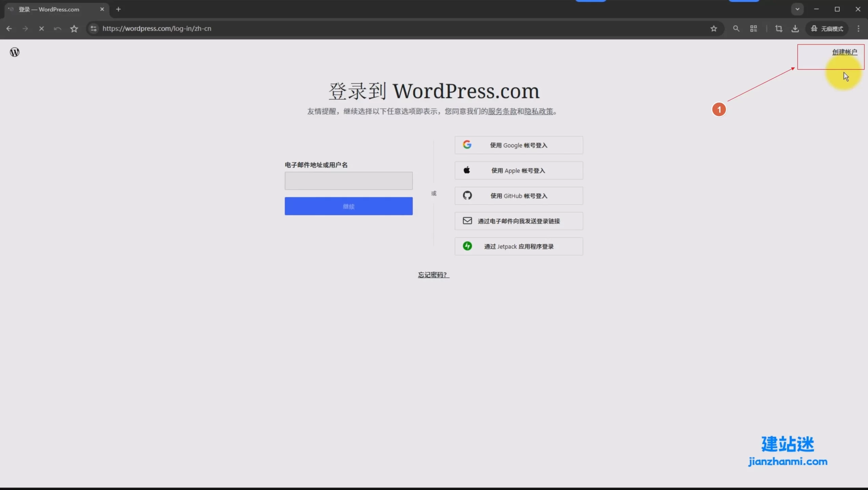Viewport: 868px width, 490px height.
Task: Click the QR code grid icon
Action: [x=753, y=29]
